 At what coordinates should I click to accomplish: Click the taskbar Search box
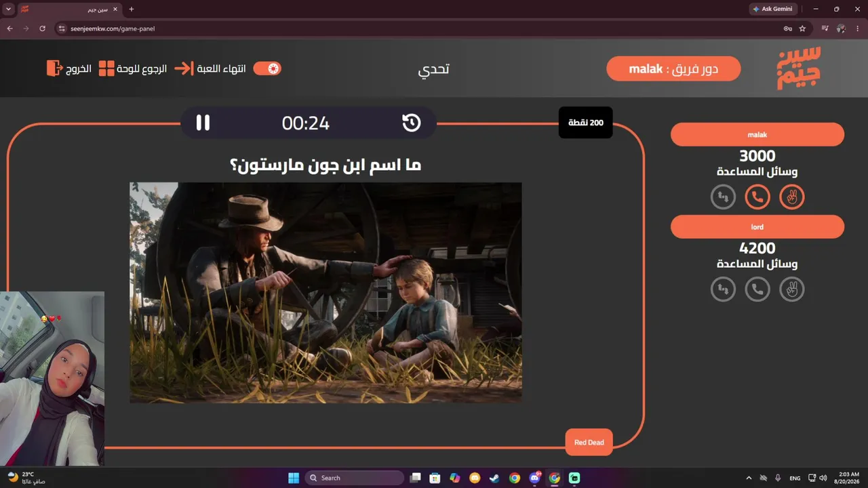pos(354,478)
